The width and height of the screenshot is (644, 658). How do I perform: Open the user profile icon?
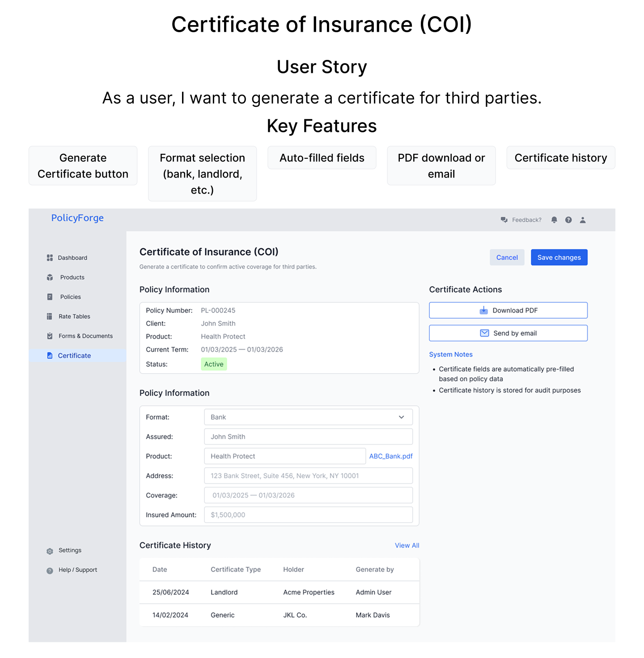tap(583, 220)
